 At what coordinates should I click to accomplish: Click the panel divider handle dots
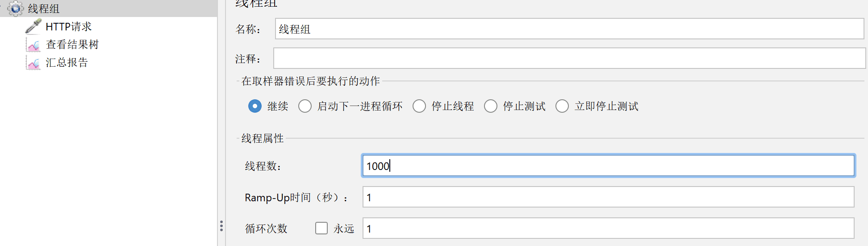point(221,226)
